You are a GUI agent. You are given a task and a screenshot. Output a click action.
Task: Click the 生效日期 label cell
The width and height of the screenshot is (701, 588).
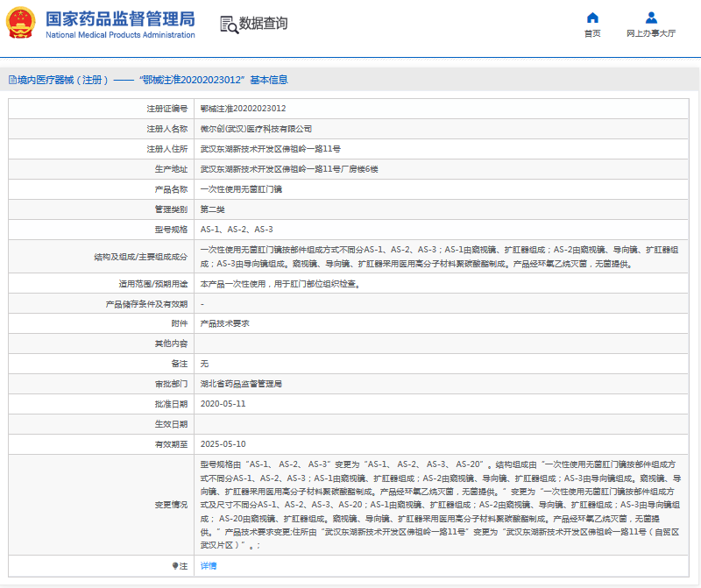[101, 424]
